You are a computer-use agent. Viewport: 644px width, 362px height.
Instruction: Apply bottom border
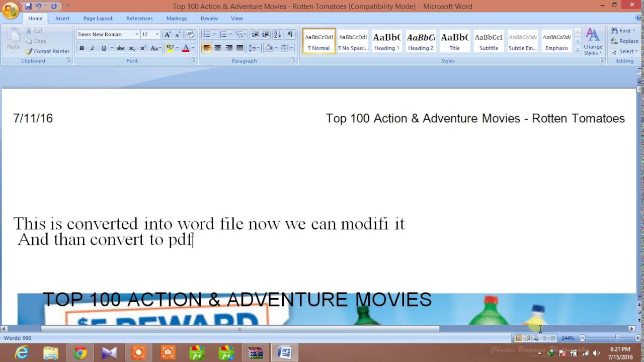(284, 48)
